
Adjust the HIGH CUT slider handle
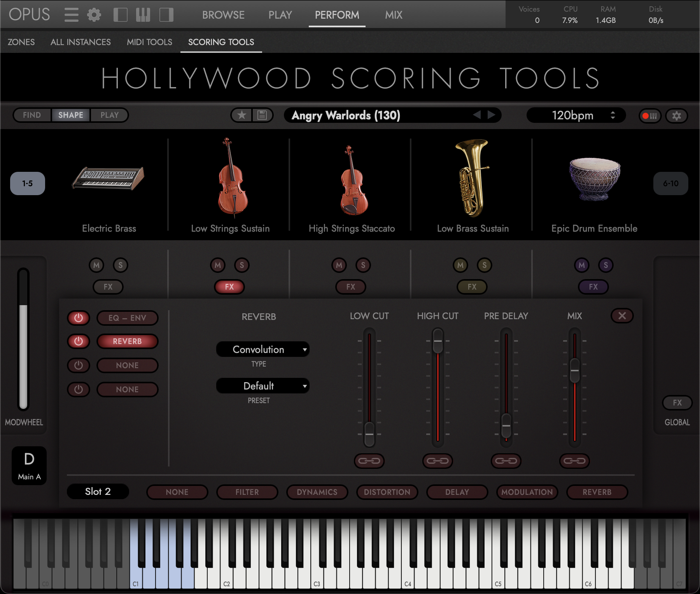coord(438,341)
